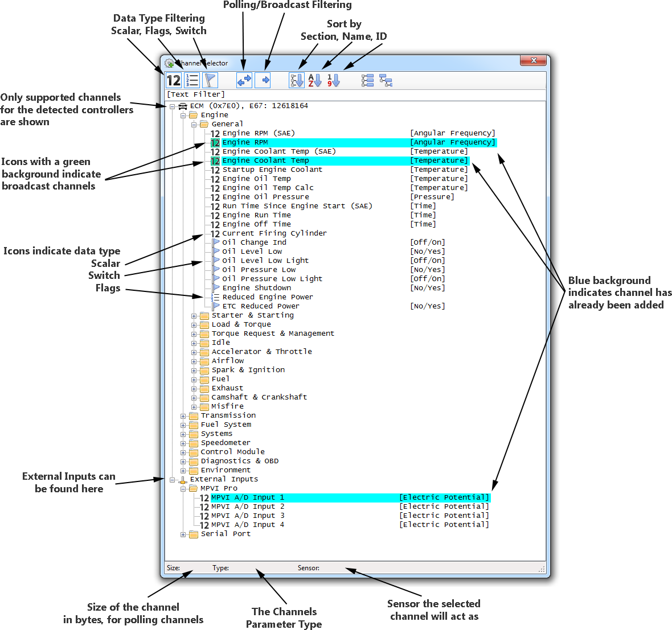
Task: Click the flag icon beside Oil Change Ind
Action: point(216,242)
